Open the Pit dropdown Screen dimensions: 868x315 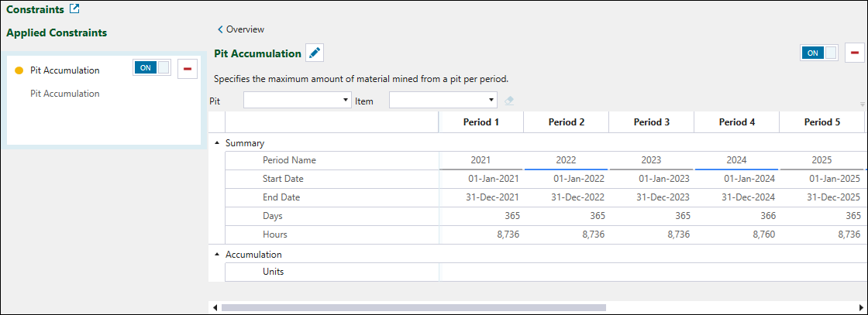[346, 101]
